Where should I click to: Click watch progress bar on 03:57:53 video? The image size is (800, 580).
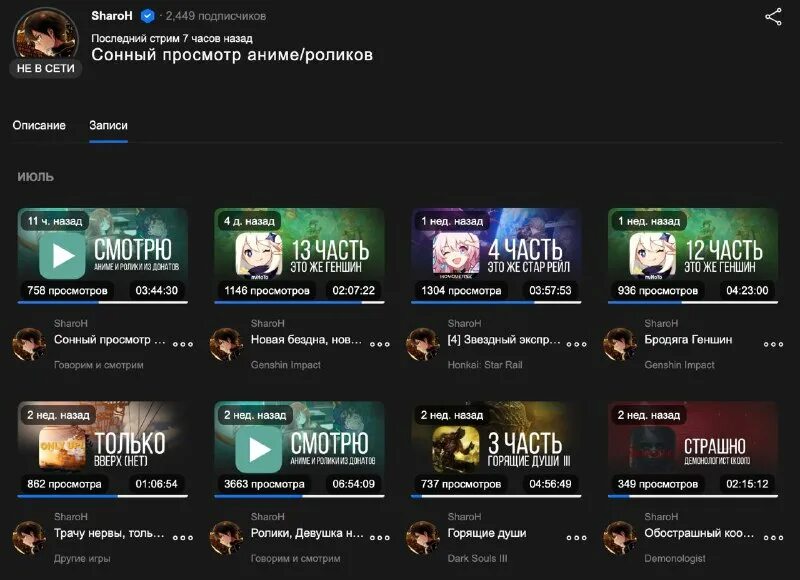(x=496, y=302)
